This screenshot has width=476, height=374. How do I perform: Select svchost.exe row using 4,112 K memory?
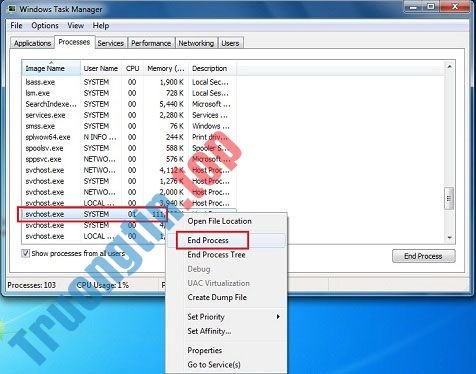coord(129,170)
